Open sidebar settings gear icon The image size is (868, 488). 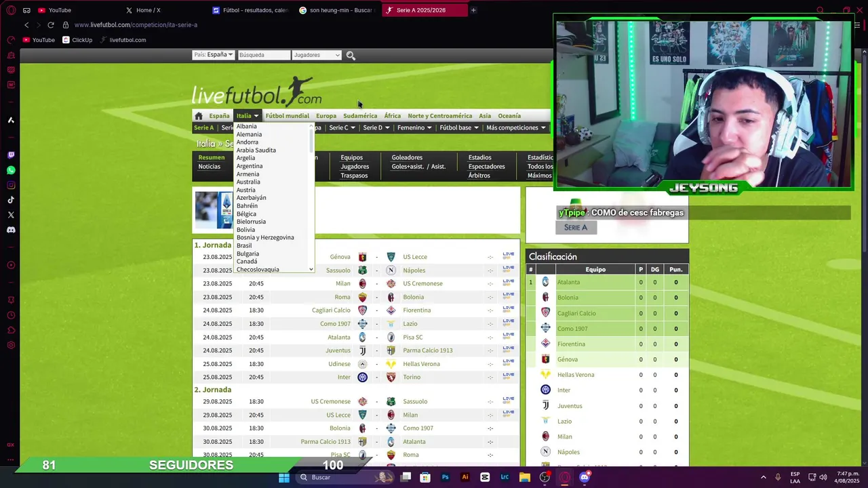11,345
